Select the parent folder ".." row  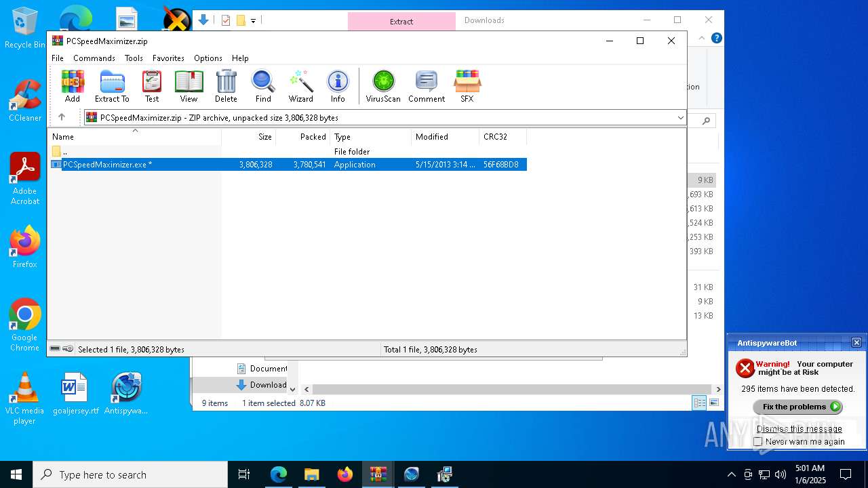point(288,151)
